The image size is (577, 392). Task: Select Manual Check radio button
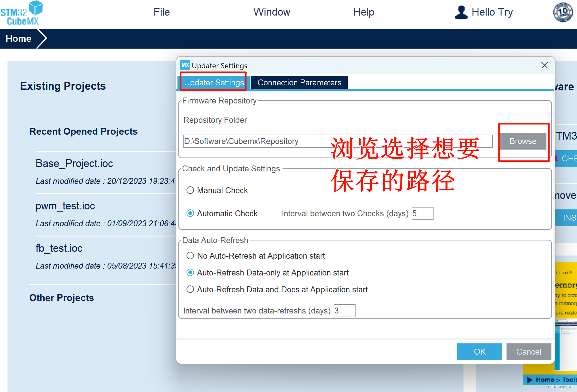[190, 190]
